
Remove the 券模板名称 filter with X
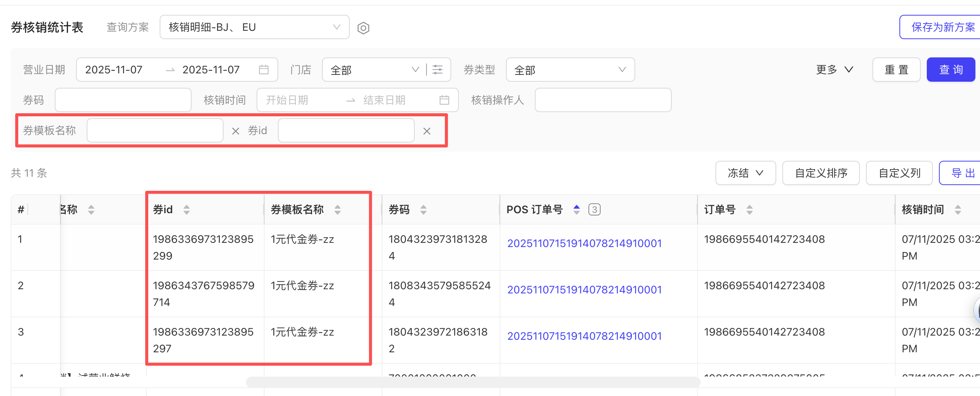[x=235, y=131]
